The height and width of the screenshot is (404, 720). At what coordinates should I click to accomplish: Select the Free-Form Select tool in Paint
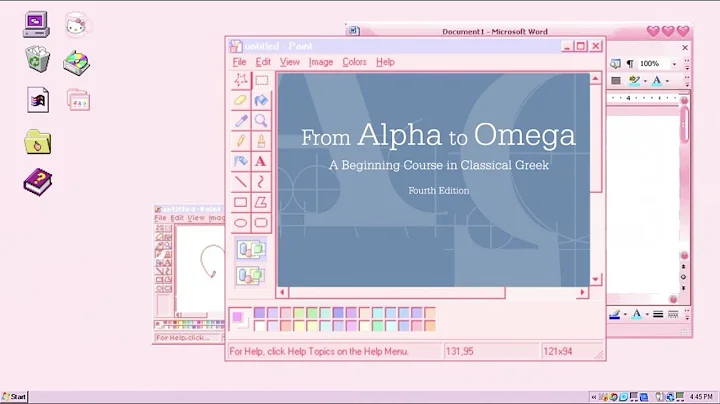[241, 80]
